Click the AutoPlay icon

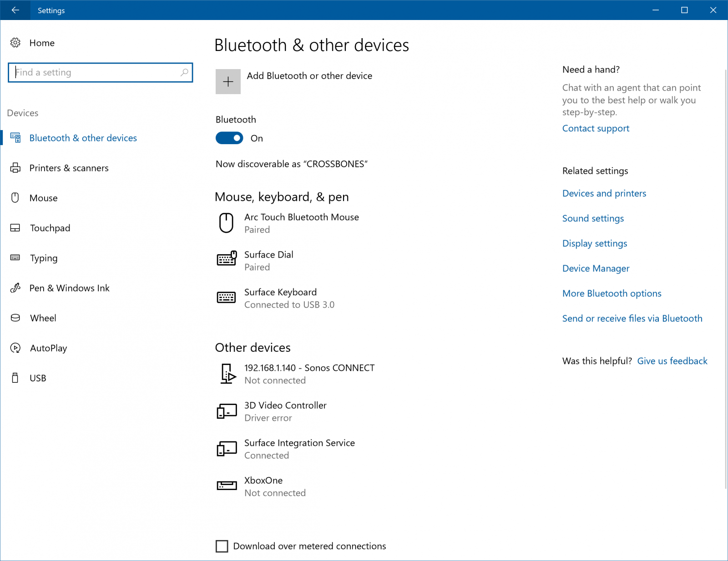(15, 348)
